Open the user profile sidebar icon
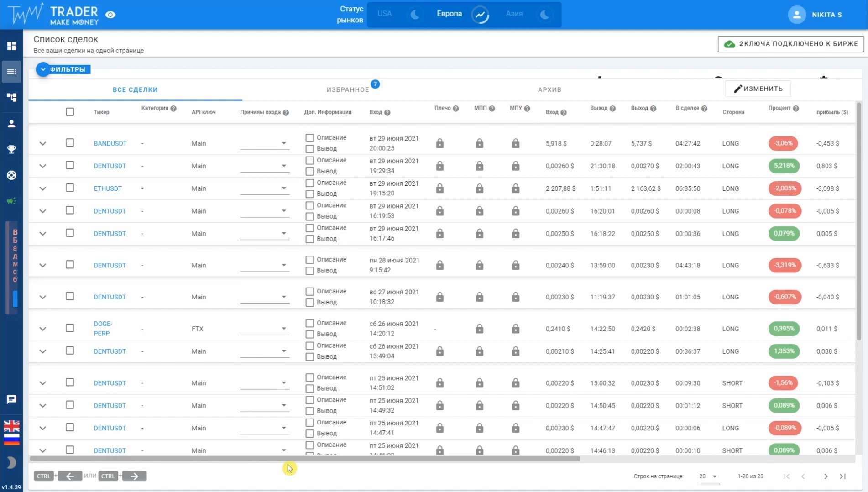 point(11,123)
